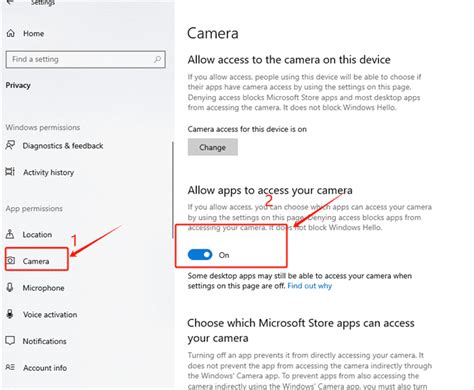Turn off app camera access toggle
474x390 pixels.
200,255
